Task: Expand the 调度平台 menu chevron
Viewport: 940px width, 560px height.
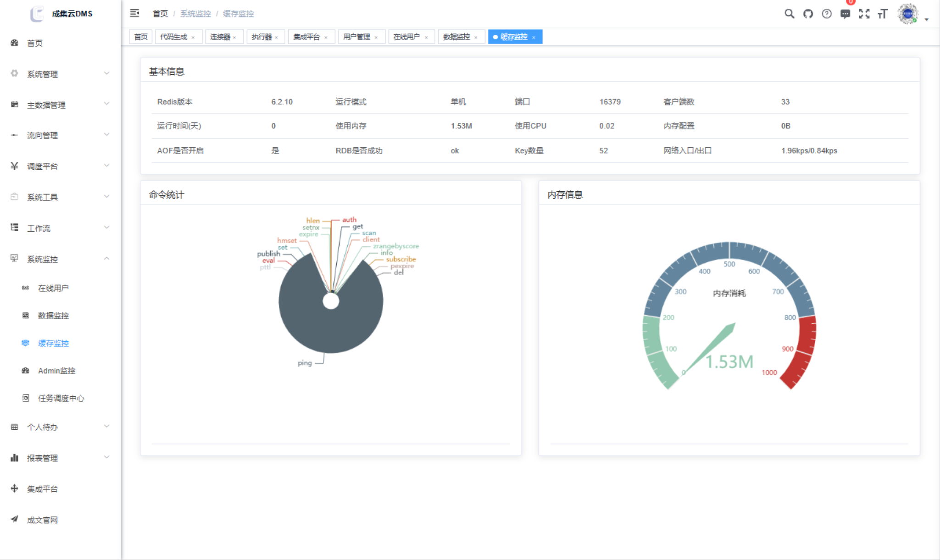Action: coord(106,166)
